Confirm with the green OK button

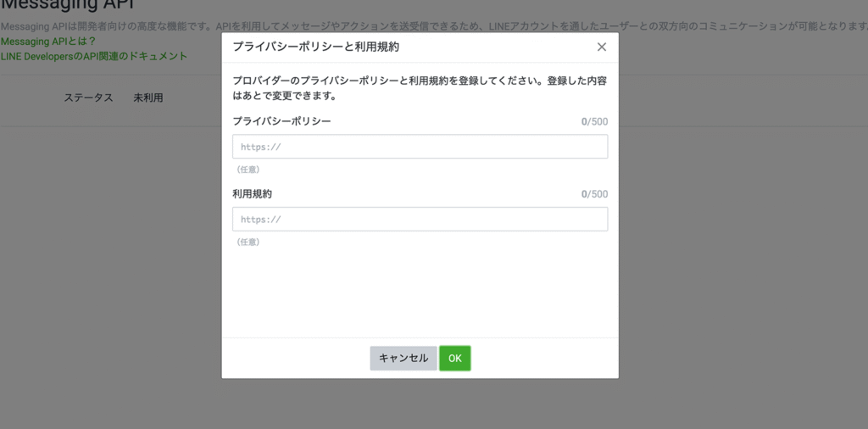pos(455,358)
